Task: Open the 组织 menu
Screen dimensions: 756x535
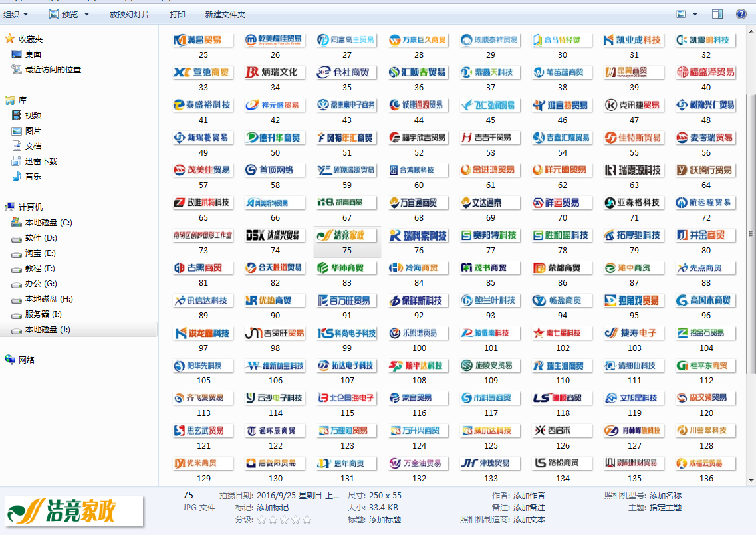Action: [15, 15]
